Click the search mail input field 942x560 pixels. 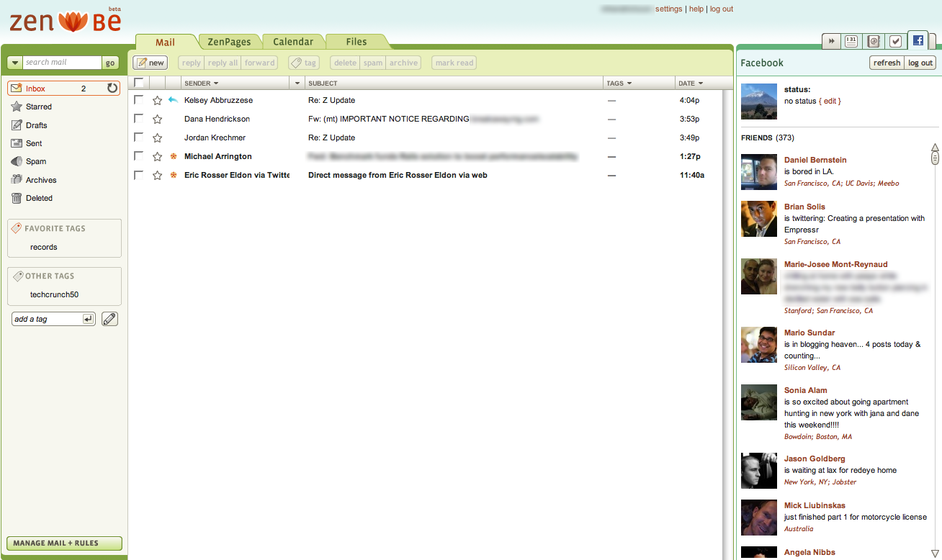[62, 63]
